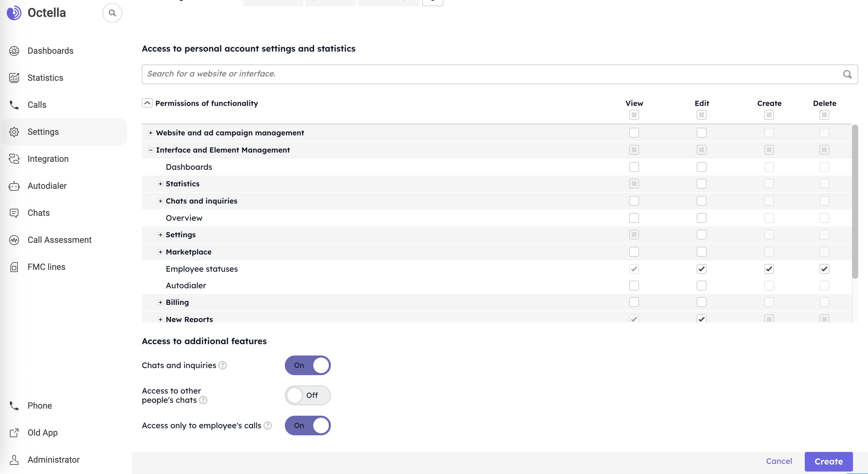Viewport: 868px width, 474px height.
Task: Enable Access to other people's chats toggle
Action: 307,395
